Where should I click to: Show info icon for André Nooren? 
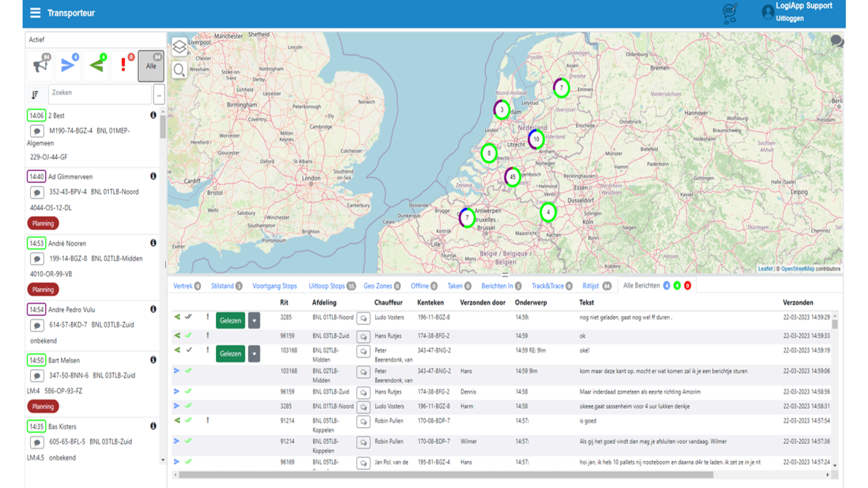[153, 243]
